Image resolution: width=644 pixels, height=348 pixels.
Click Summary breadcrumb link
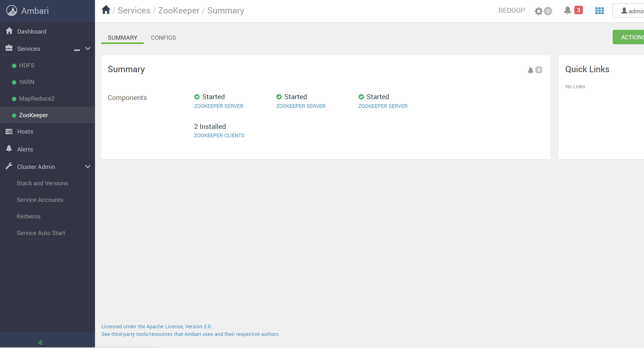(226, 10)
